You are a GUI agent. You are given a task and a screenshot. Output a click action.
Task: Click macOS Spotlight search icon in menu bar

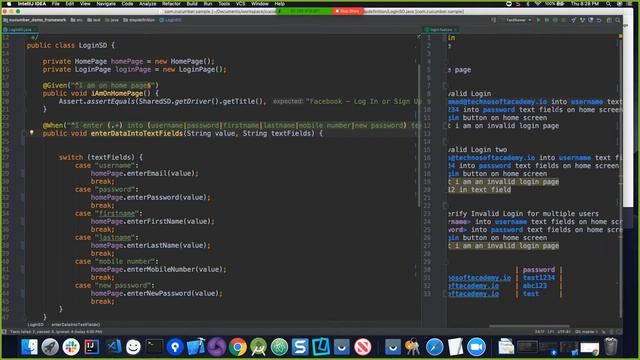[609, 4]
